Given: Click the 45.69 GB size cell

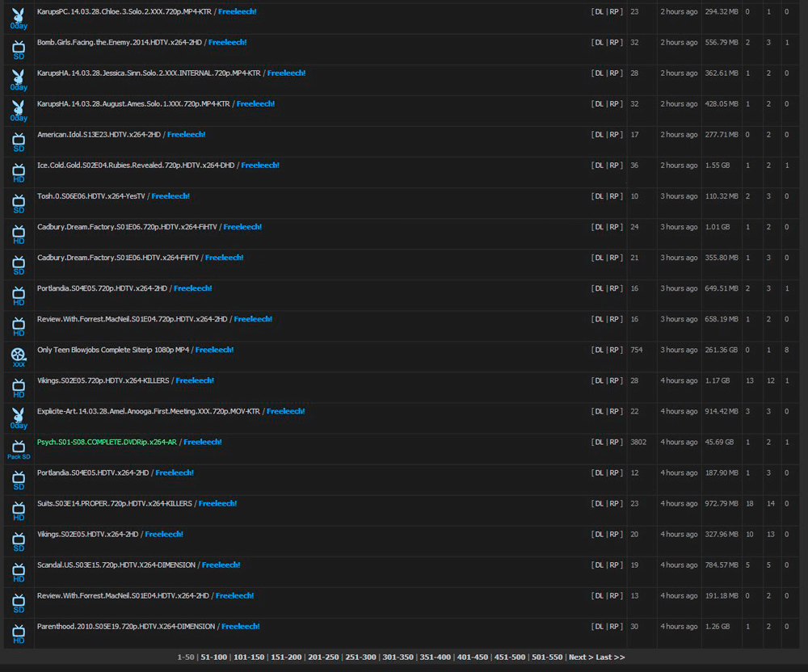Looking at the screenshot, I should pyautogui.click(x=719, y=442).
